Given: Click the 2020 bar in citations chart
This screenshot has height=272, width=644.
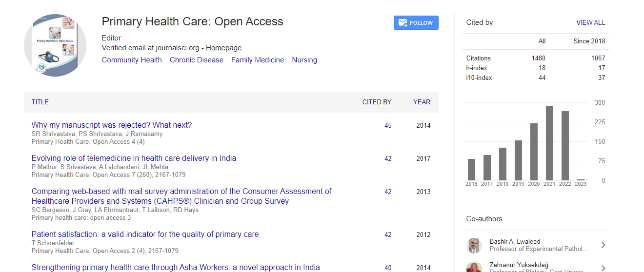Looking at the screenshot, I should 534,152.
